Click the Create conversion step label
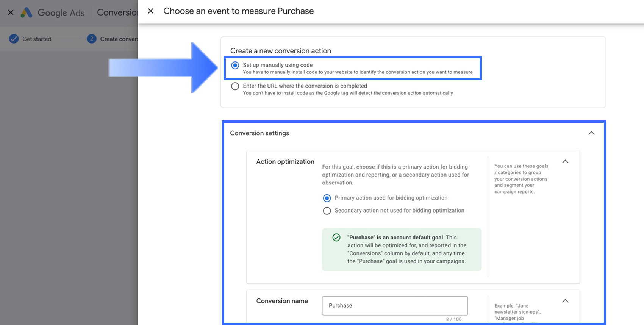Image resolution: width=644 pixels, height=325 pixels. [x=119, y=39]
